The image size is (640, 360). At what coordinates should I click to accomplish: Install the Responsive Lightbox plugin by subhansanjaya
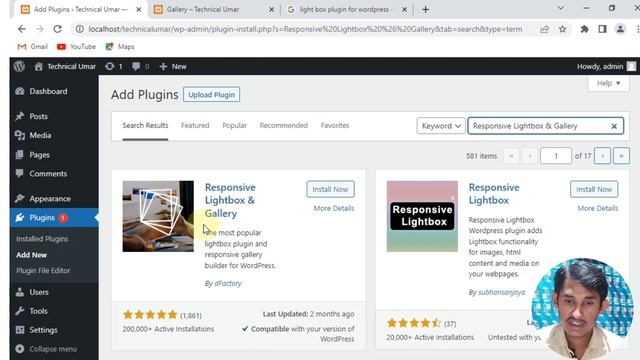pyautogui.click(x=594, y=189)
